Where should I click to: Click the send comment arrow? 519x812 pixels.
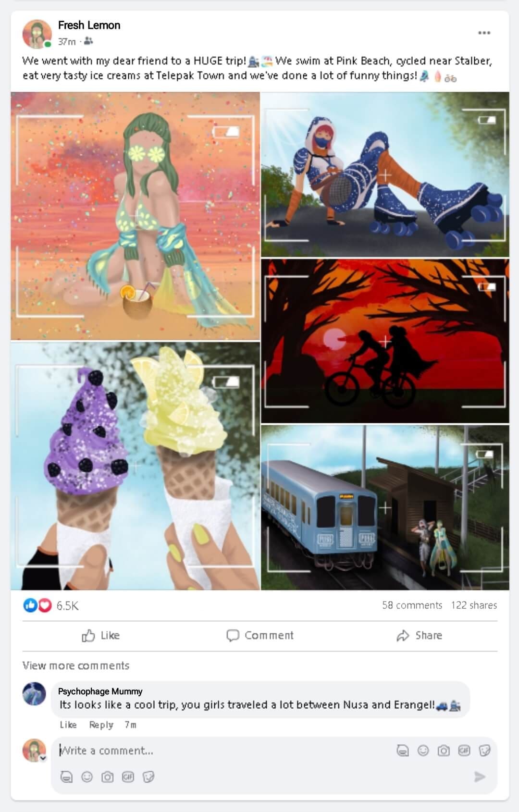click(x=480, y=776)
